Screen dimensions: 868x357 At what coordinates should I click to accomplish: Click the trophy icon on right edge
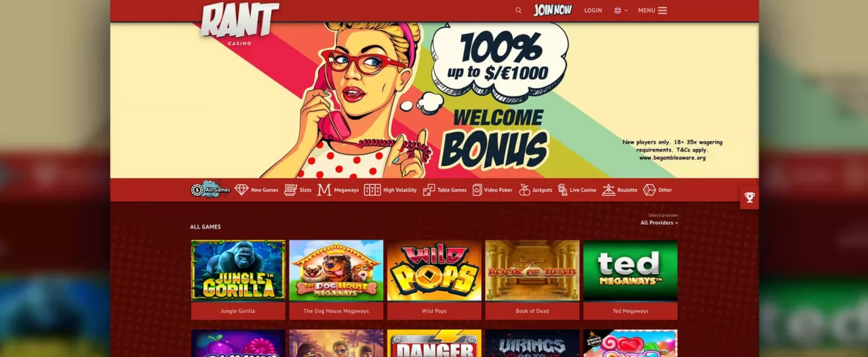(749, 197)
